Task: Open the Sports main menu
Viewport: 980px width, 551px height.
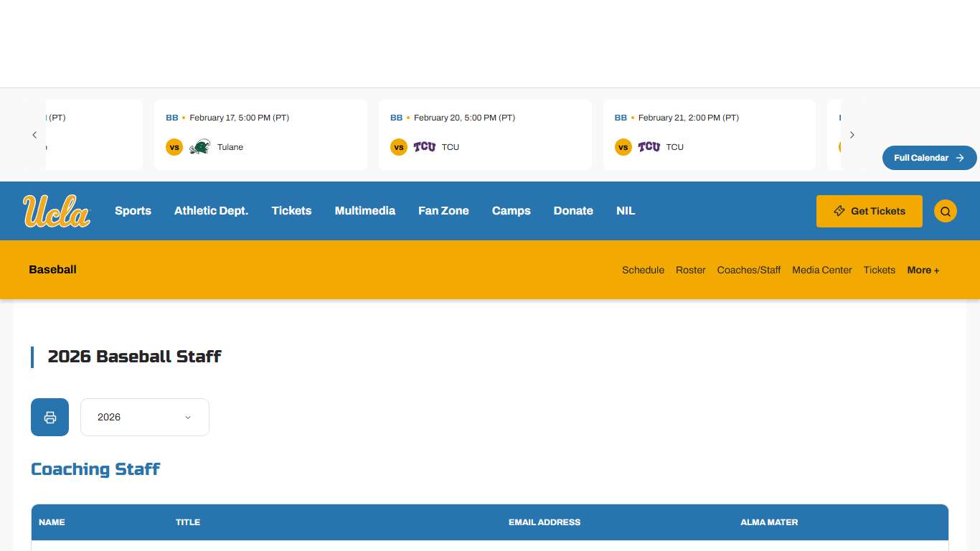Action: [x=133, y=211]
